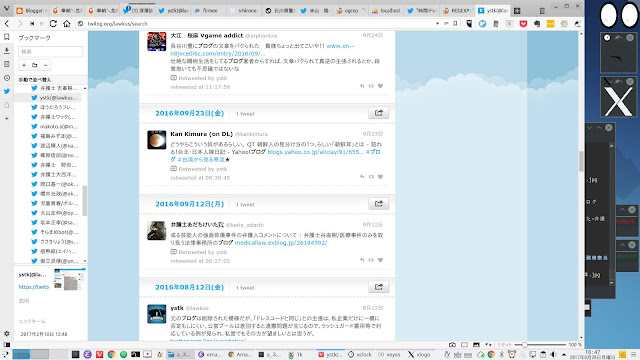Screen dimensions: 640x360
Task: Delete bookmark with minus button
Action: (x=45, y=65)
